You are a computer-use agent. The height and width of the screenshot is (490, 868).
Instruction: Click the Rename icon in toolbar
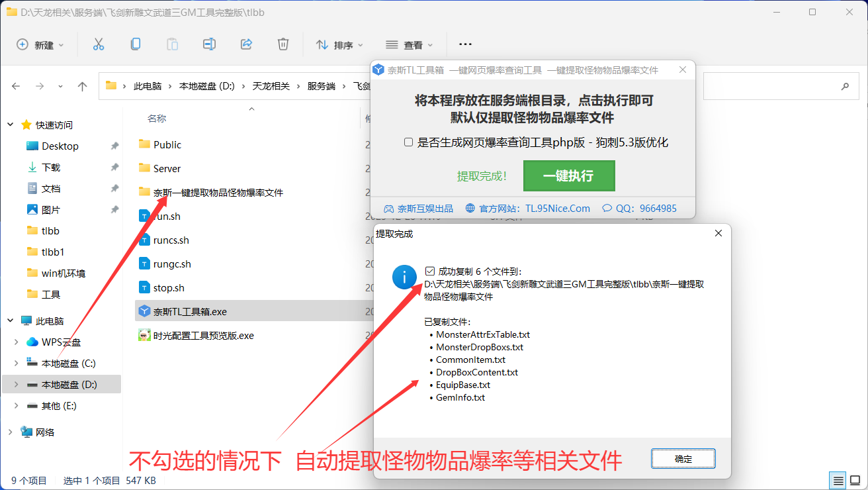tap(209, 44)
